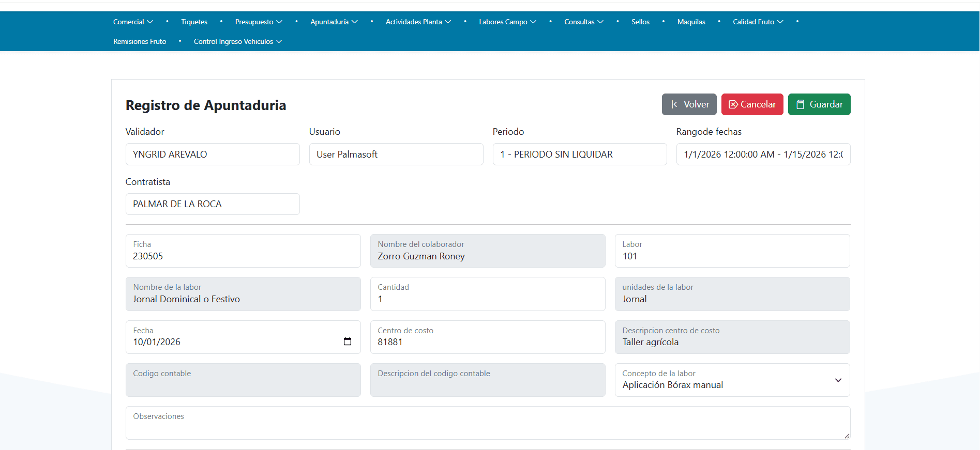Expand the Calidad Fruto menu
The image size is (980, 450).
click(x=758, y=22)
